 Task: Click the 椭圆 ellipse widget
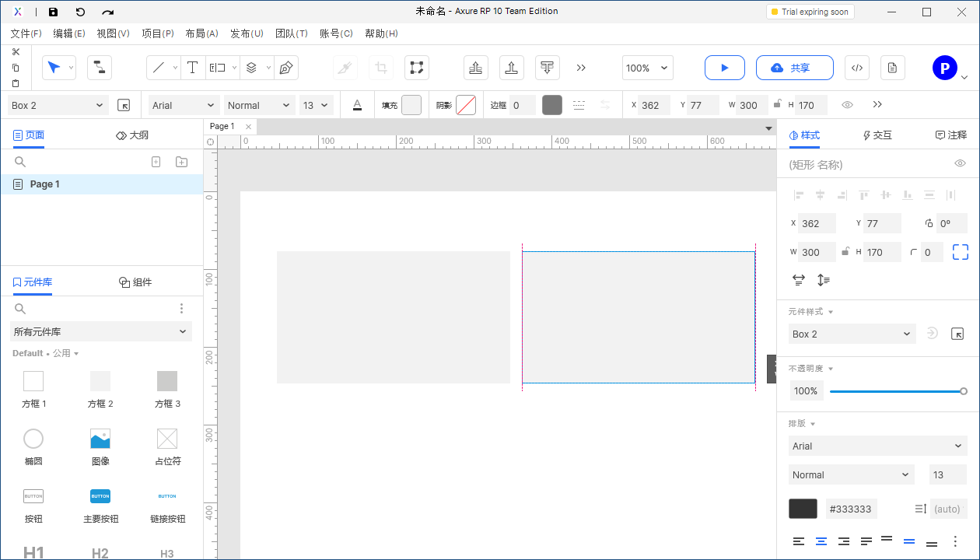pyautogui.click(x=33, y=446)
